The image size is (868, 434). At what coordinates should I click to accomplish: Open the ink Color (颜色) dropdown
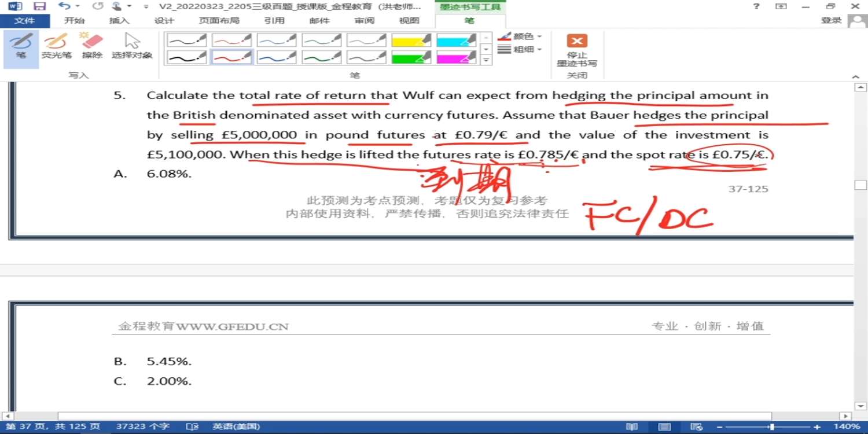click(520, 36)
